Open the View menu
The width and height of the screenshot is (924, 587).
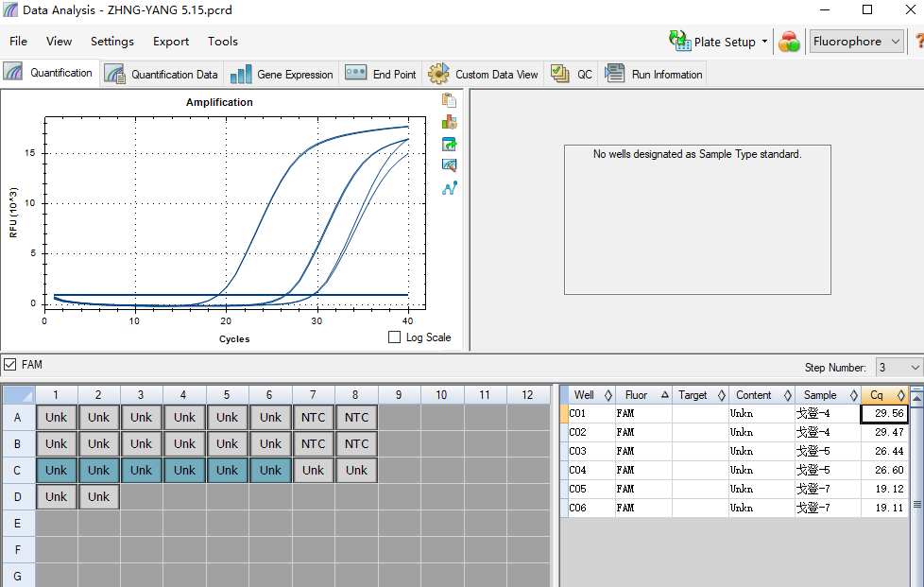point(59,42)
